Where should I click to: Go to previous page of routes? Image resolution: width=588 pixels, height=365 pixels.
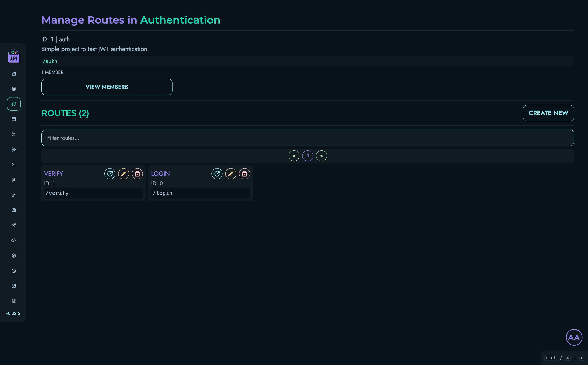coord(294,156)
